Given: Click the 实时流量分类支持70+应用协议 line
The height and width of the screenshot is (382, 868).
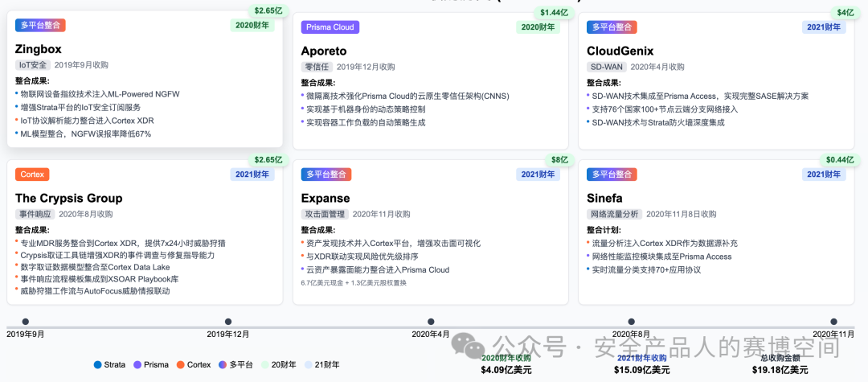Looking at the screenshot, I should tap(646, 269).
